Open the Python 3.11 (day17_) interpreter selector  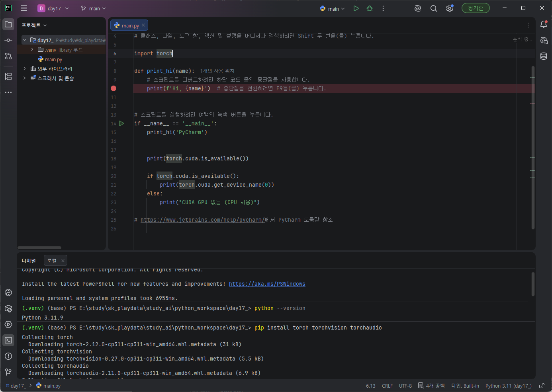pyautogui.click(x=508, y=386)
